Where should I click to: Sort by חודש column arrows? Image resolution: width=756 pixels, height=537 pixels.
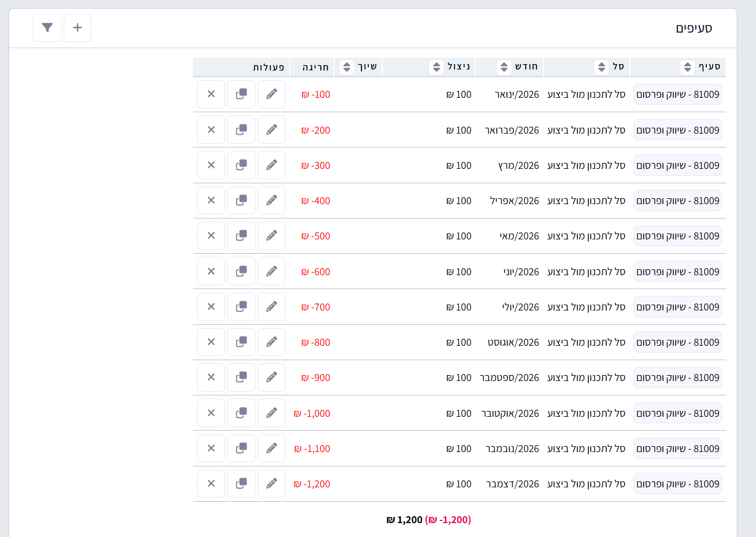[504, 67]
